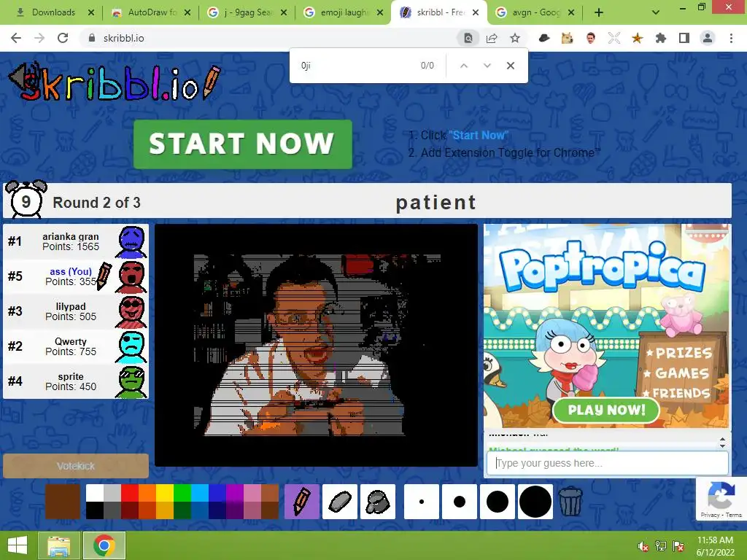Switch to the 9gag search tab
Image resolution: width=747 pixels, height=560 pixels.
[x=247, y=12]
